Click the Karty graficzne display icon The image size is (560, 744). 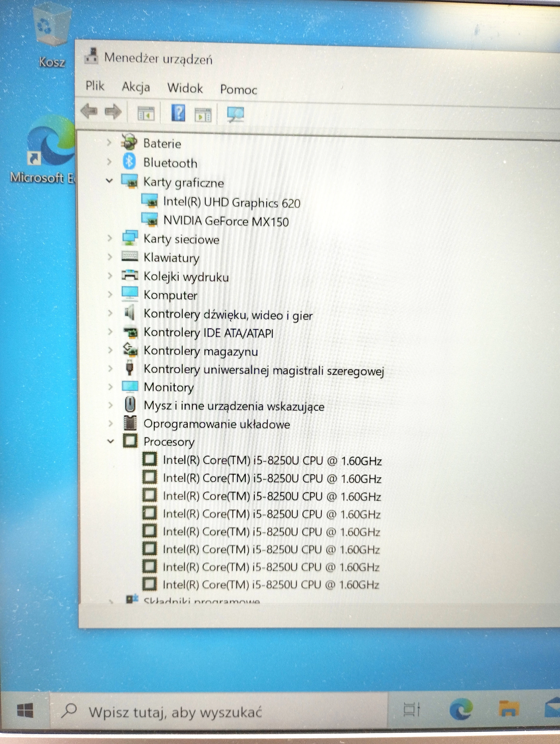130,181
